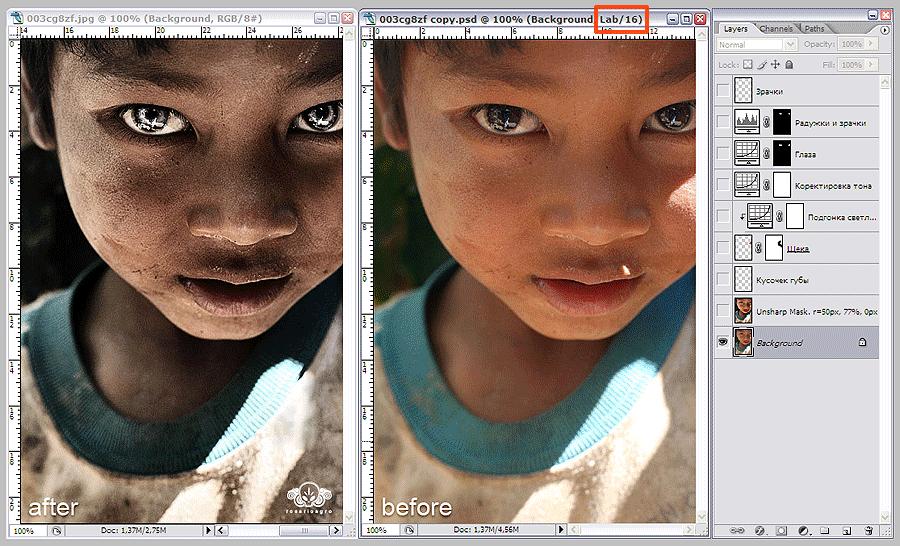Click mask link chain on Глаза layer
This screenshot has height=546, width=900.
(766, 153)
